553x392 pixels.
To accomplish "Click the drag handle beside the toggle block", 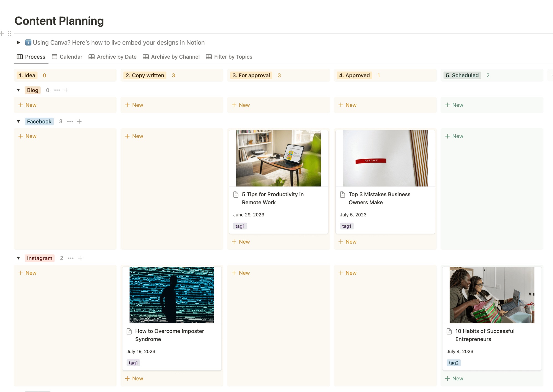I will coord(10,33).
